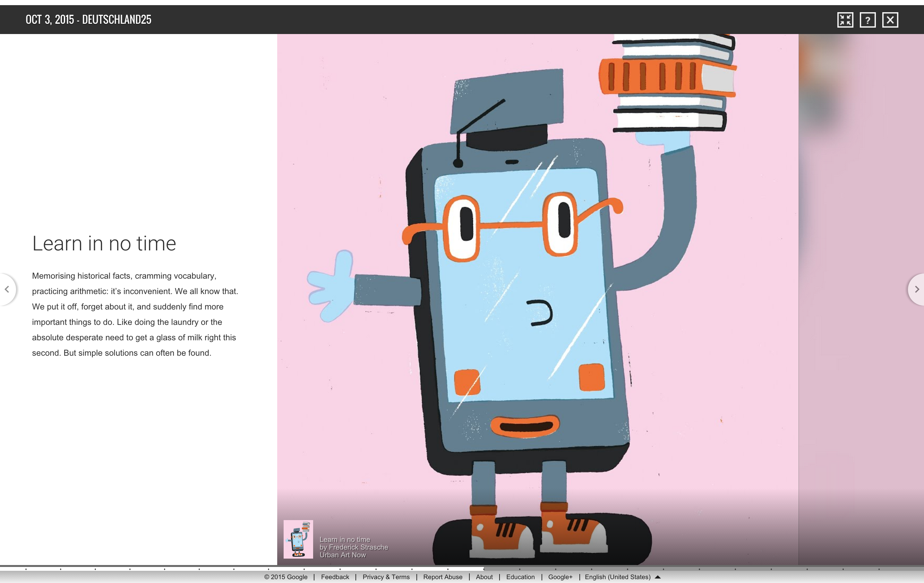This screenshot has height=583, width=924.
Task: Click the Report Abuse link
Action: (x=443, y=577)
